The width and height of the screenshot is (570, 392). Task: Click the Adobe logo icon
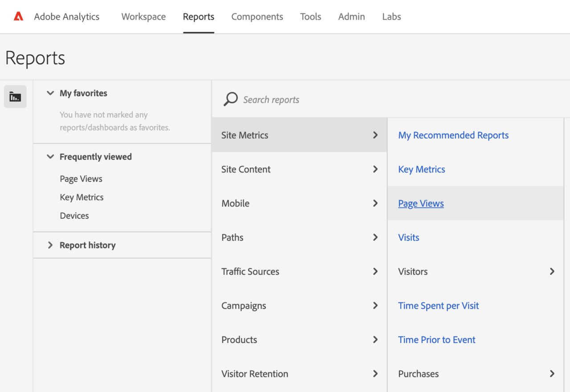[x=18, y=16]
